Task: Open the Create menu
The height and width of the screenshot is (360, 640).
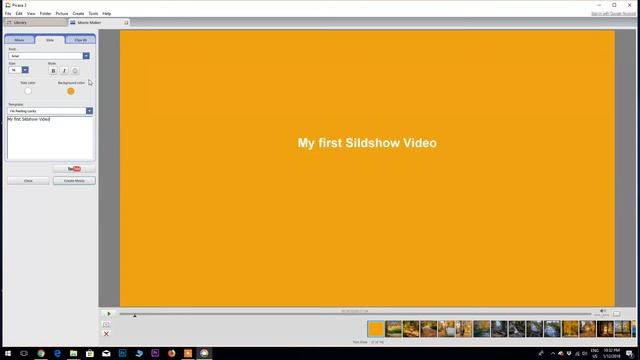Action: [x=78, y=13]
